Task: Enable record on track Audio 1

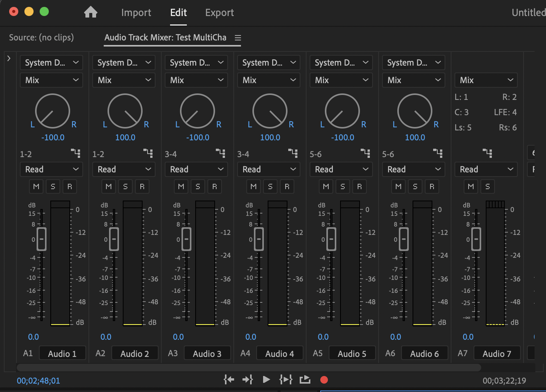Action: click(70, 186)
